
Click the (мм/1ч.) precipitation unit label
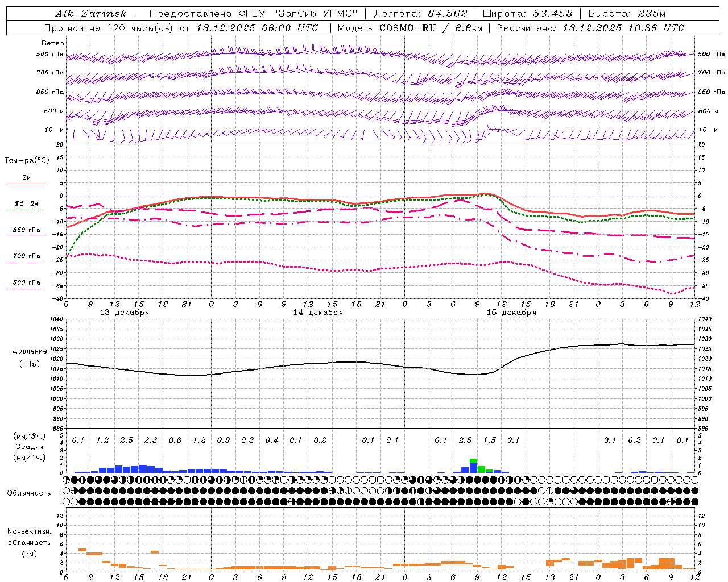point(30,458)
